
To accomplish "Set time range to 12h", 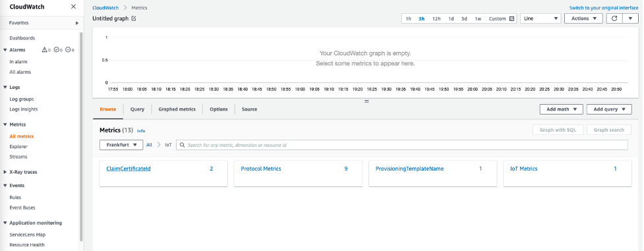I will coord(436,19).
